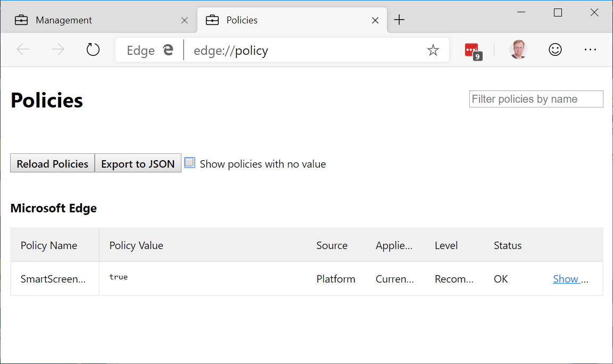Screen dimensions: 613x364
Task: Toggle the Edge logo search selector
Action: pos(151,49)
